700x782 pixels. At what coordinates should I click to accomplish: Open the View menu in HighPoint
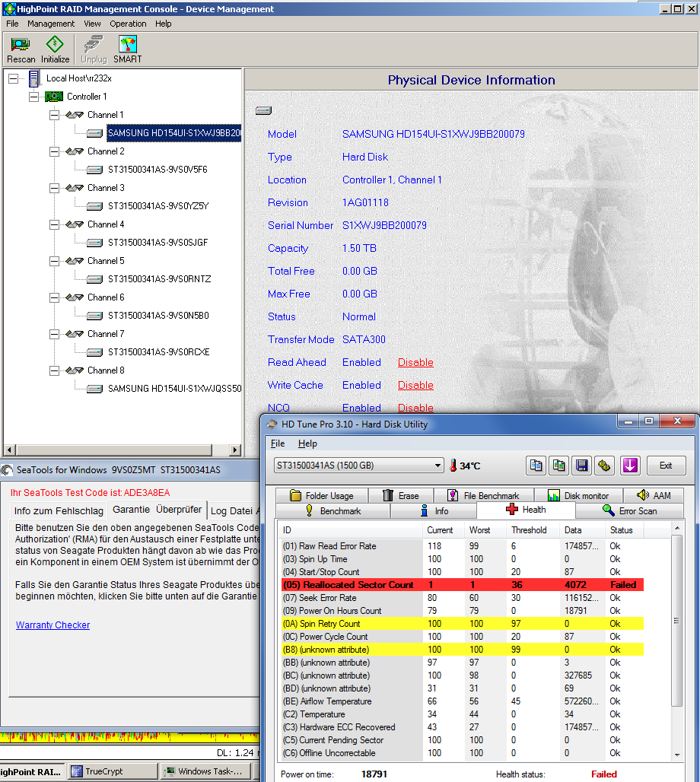[92, 24]
